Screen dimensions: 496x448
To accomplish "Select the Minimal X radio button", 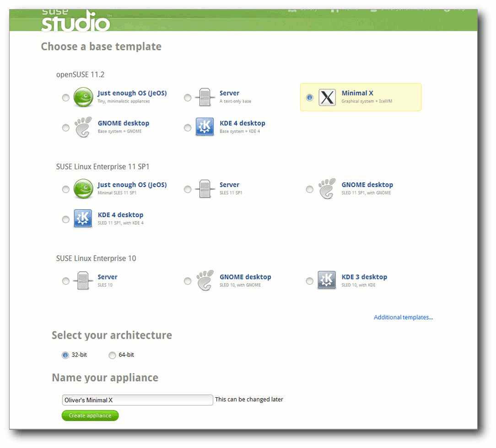I will pos(310,98).
